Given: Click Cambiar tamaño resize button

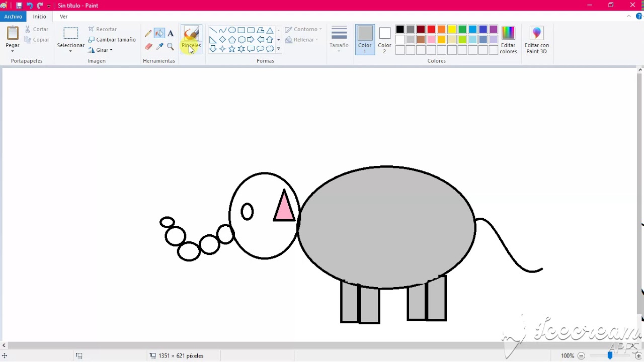Looking at the screenshot, I should (x=112, y=40).
